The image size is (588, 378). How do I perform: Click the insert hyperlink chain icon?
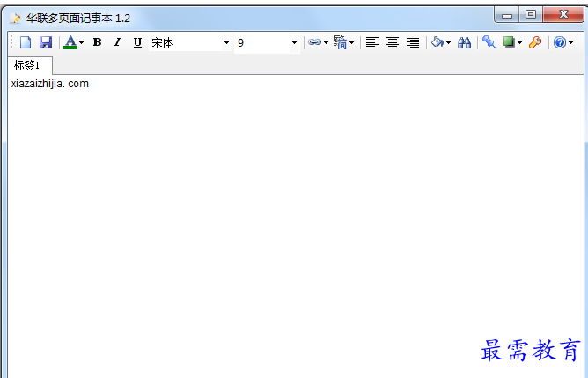click(x=314, y=42)
